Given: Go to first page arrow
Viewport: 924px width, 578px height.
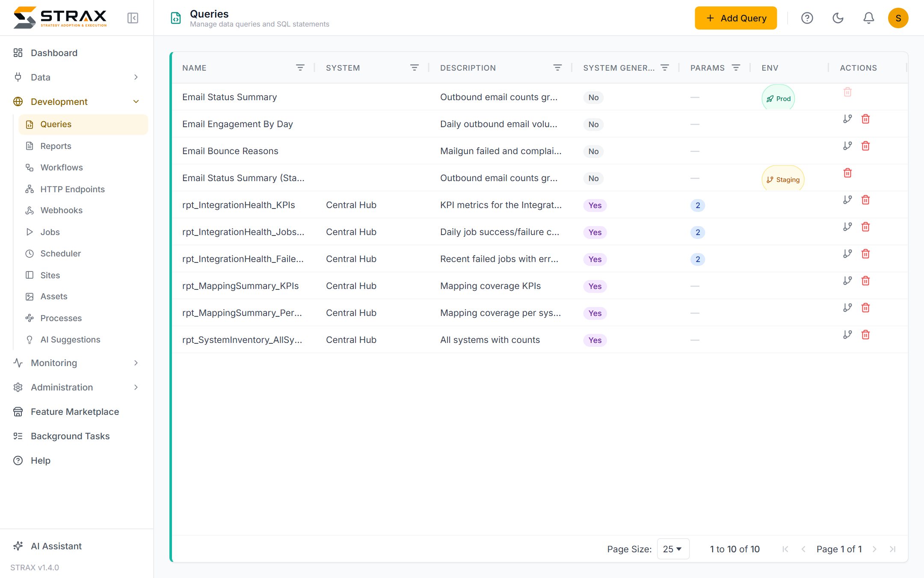Looking at the screenshot, I should pyautogui.click(x=785, y=549).
